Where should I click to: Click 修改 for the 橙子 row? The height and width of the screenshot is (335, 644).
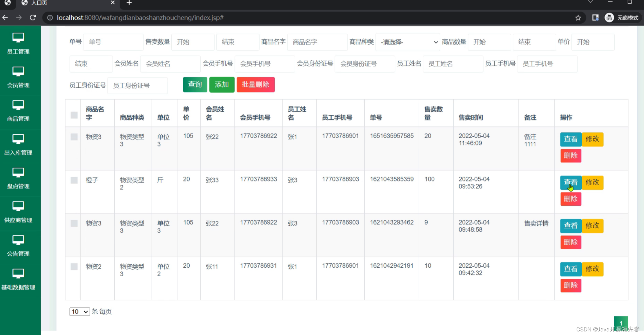click(x=592, y=183)
